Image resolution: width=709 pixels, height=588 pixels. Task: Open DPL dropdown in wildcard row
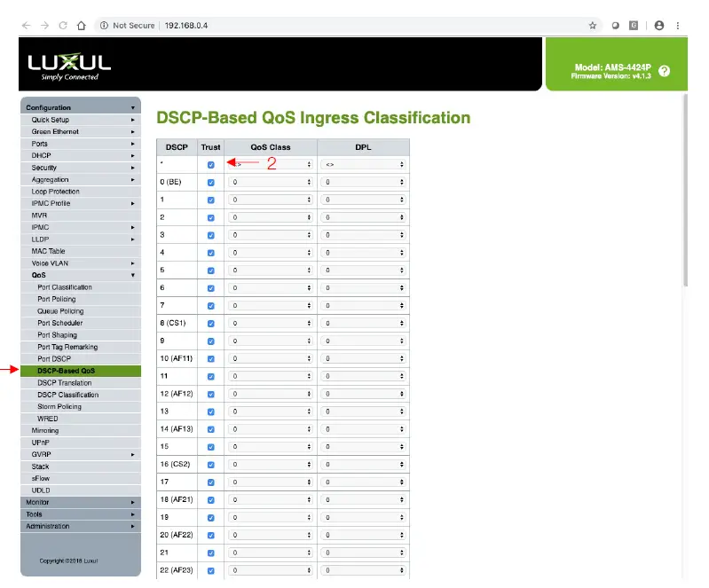[x=363, y=164]
